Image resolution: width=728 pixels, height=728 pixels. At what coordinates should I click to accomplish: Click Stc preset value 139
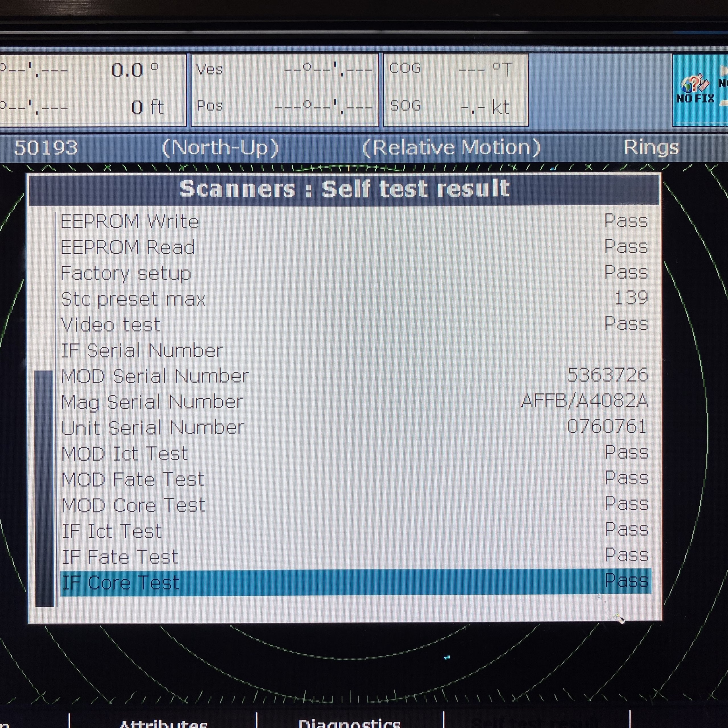pos(631,298)
